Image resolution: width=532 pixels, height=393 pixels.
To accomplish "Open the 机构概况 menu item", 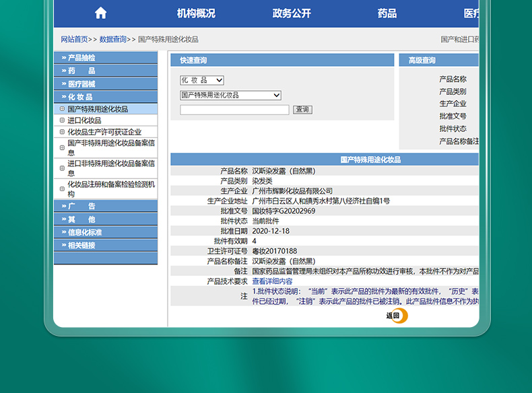I will tap(196, 13).
